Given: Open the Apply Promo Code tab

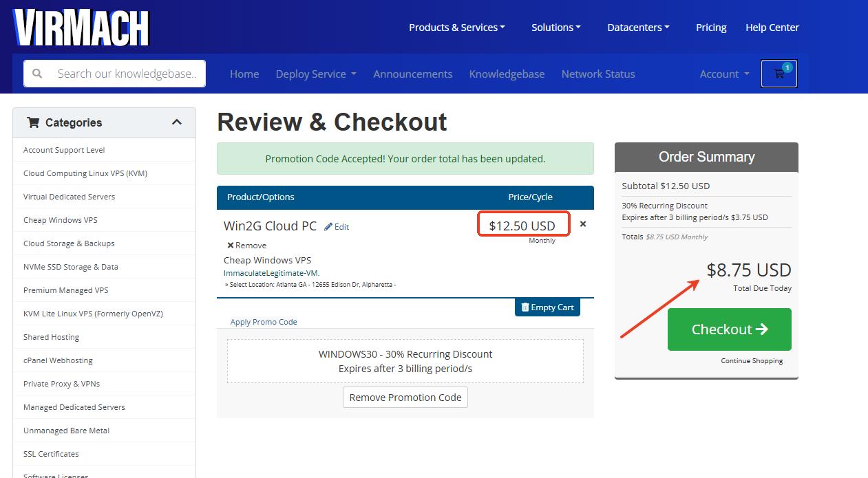Looking at the screenshot, I should click(264, 322).
